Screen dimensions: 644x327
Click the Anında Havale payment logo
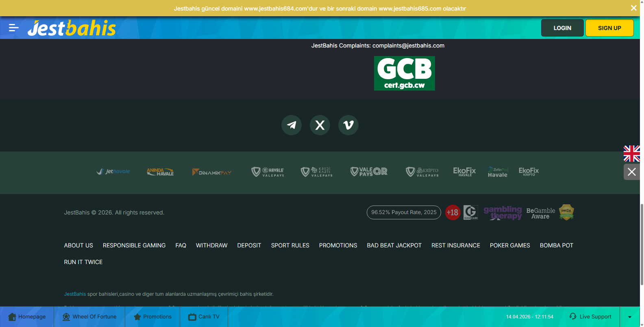click(x=160, y=172)
